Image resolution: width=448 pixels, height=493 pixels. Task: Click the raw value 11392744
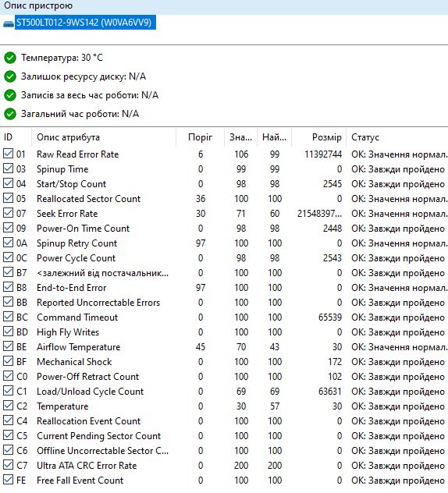click(323, 154)
